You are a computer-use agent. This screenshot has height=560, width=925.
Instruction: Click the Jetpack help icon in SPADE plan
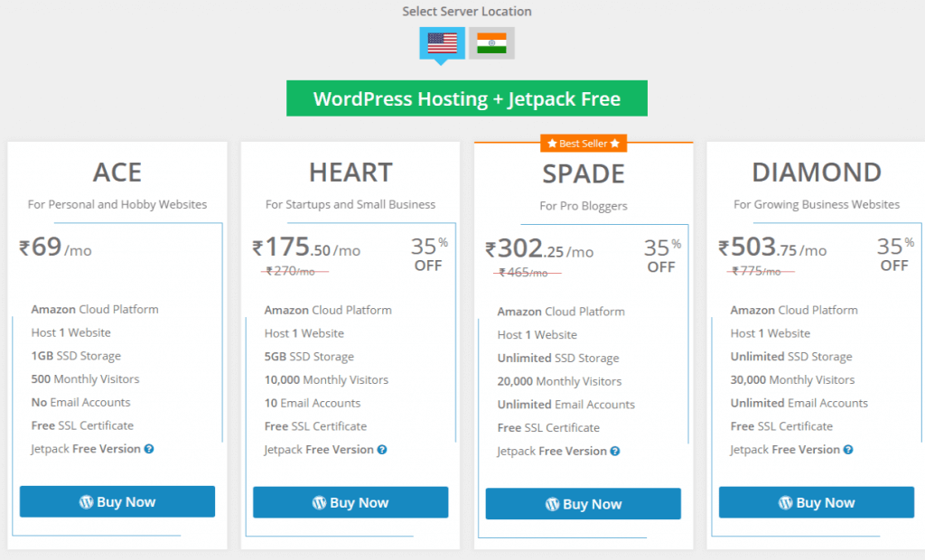pyautogui.click(x=615, y=452)
